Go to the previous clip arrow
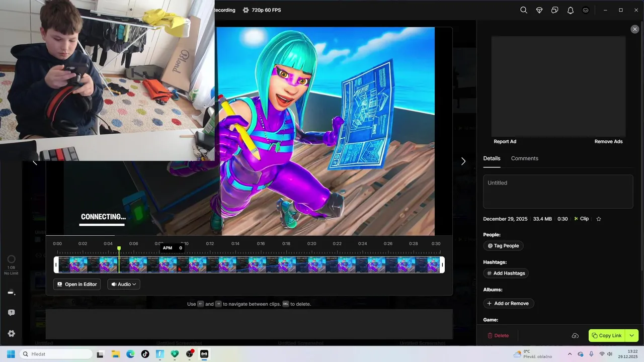Screen dimensions: 644x362 tap(35, 161)
